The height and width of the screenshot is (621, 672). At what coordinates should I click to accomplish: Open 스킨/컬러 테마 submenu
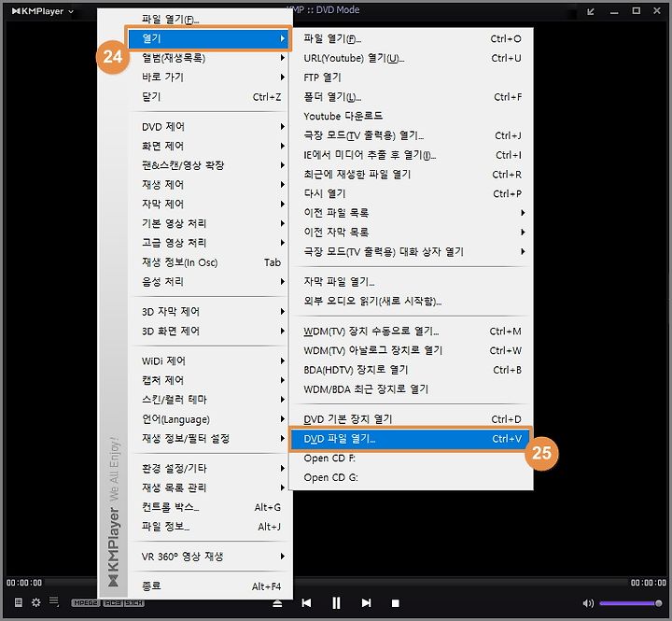(x=209, y=400)
